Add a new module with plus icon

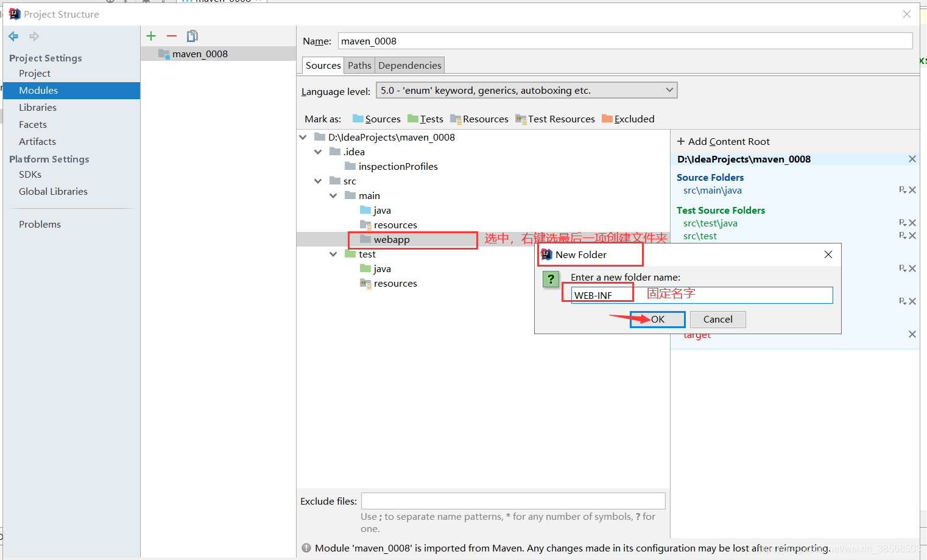[x=151, y=36]
